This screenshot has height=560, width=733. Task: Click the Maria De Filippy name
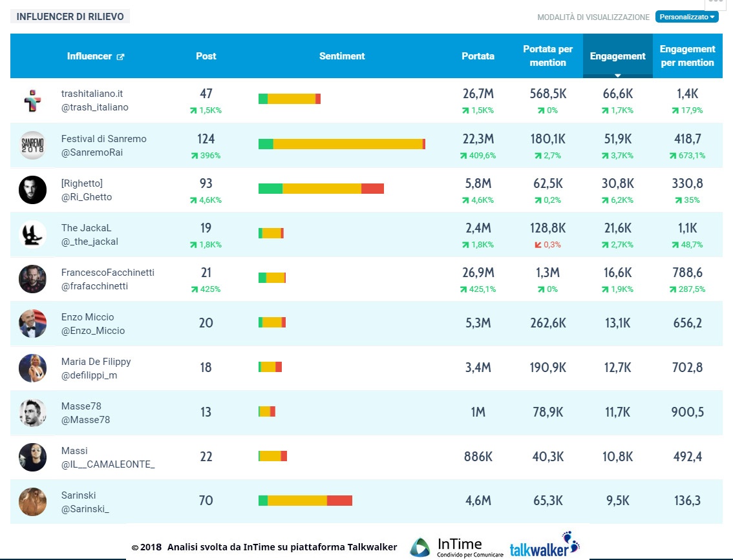96,362
